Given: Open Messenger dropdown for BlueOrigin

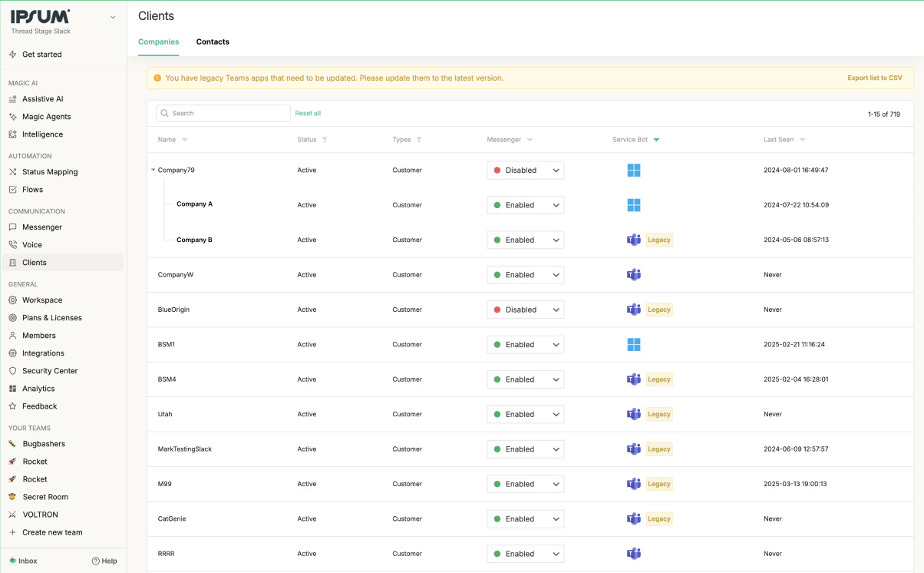Looking at the screenshot, I should [526, 310].
